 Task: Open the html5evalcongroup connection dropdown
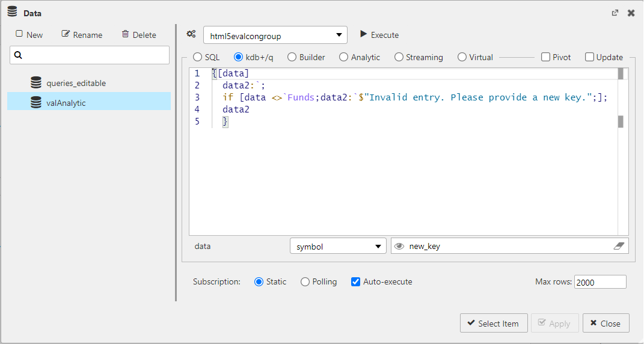pos(275,36)
